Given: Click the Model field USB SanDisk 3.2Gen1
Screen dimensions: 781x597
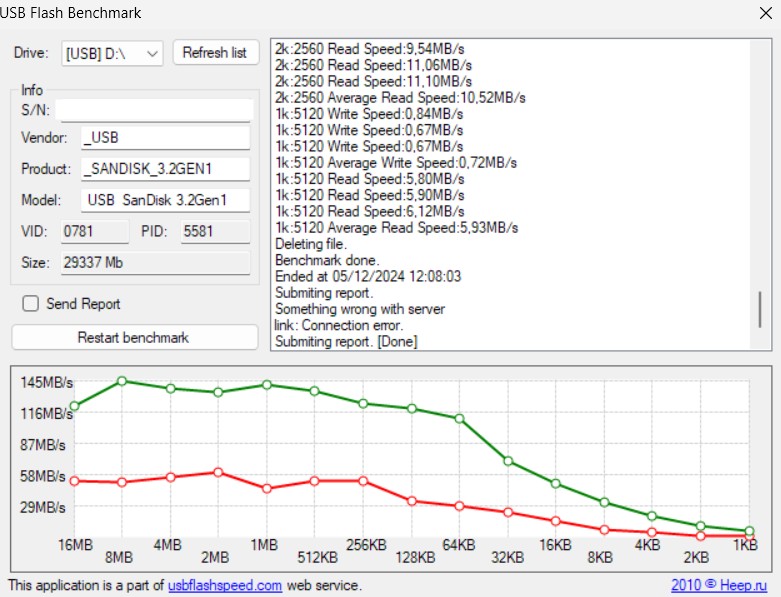Looking at the screenshot, I should pos(165,200).
